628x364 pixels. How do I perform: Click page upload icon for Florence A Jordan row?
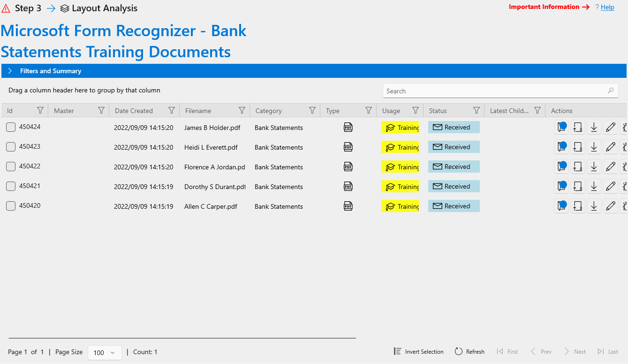578,167
